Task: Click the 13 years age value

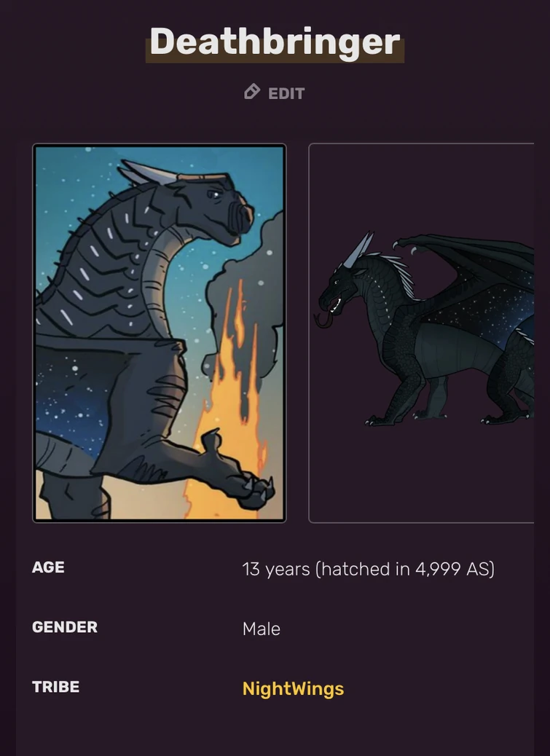Action: pos(275,569)
